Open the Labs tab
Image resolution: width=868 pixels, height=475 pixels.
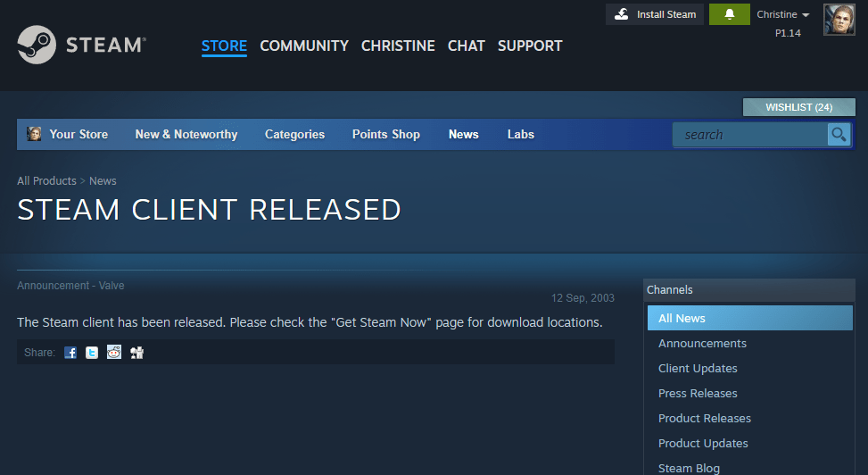521,134
